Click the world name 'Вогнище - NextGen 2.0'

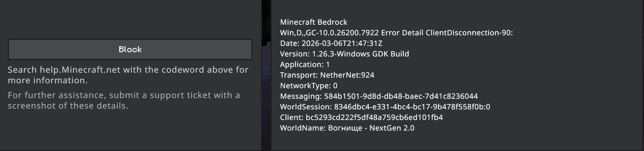(371, 128)
